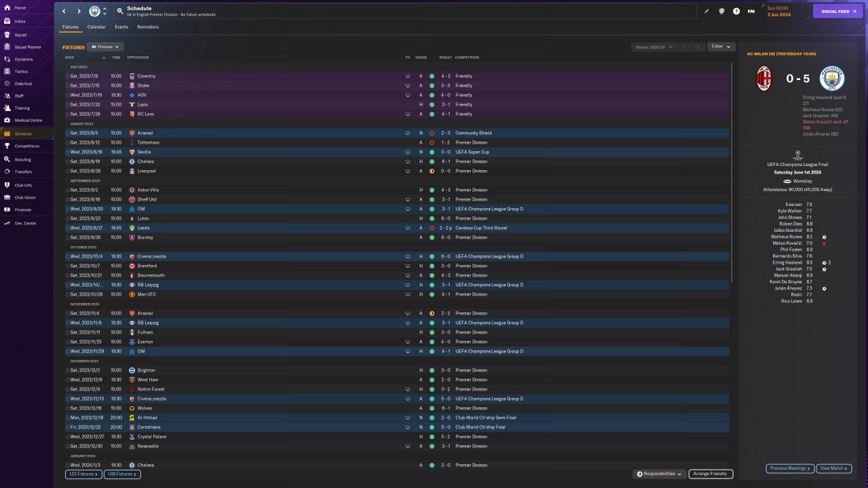This screenshot has height=488, width=868.
Task: Click Erling Haaland in the match ratings
Action: 787,262
